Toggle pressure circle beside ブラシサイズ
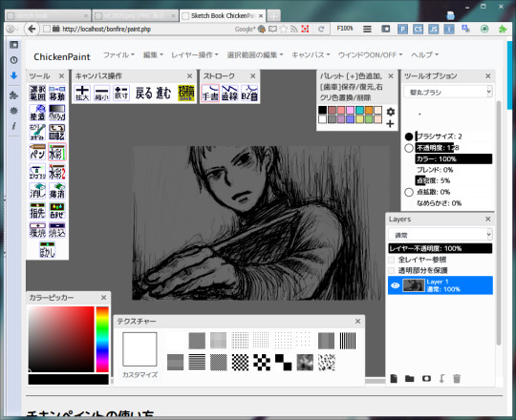The image size is (516, 420). (409, 136)
